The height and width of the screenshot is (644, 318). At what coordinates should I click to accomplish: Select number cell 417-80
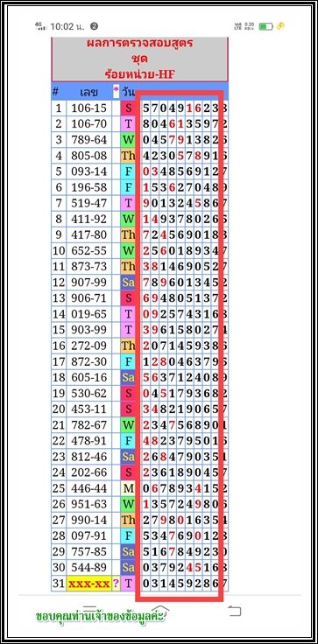coord(88,234)
